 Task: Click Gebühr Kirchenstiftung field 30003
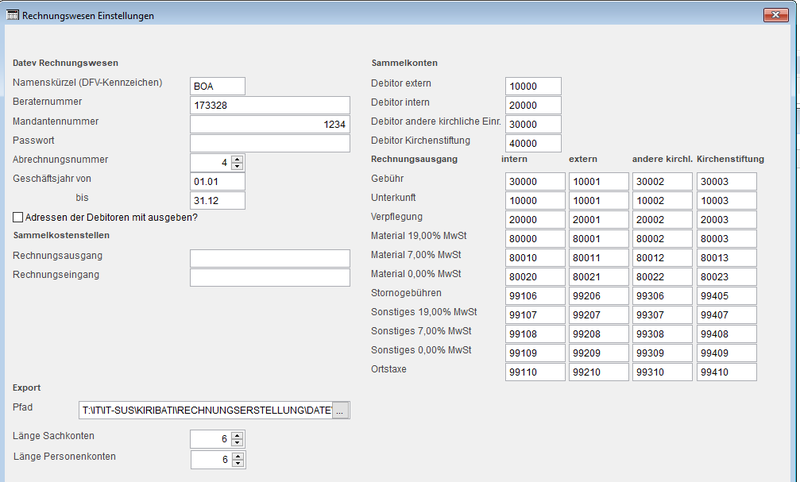(x=727, y=182)
